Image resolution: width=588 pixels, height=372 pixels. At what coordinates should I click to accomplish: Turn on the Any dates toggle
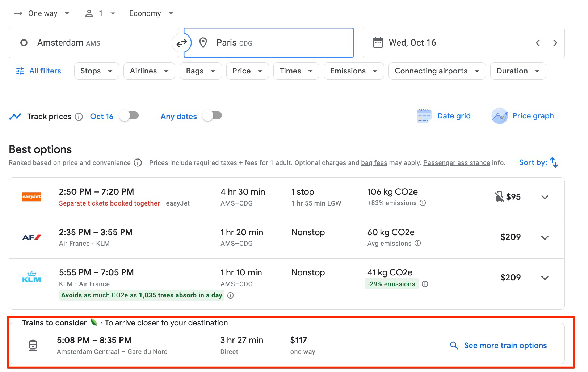click(x=212, y=115)
